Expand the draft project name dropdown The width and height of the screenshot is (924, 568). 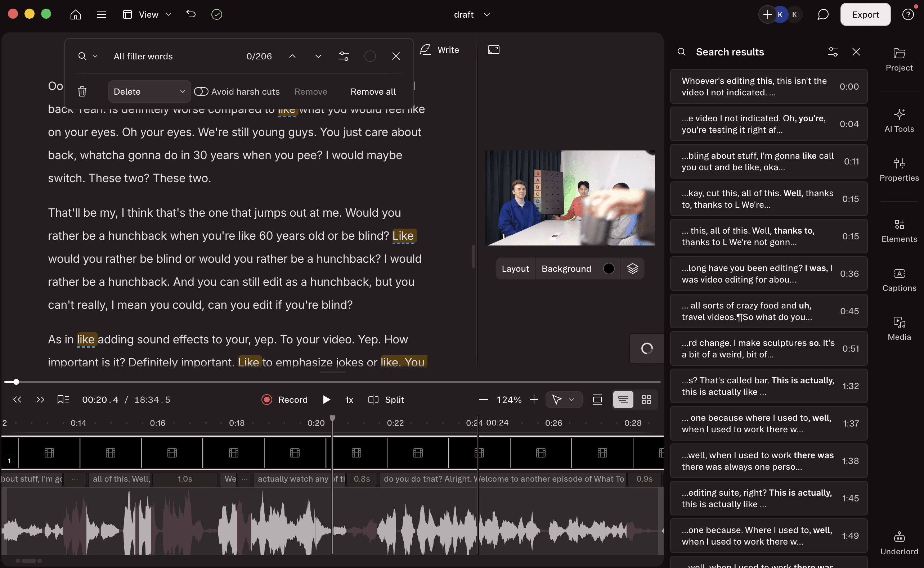(486, 14)
